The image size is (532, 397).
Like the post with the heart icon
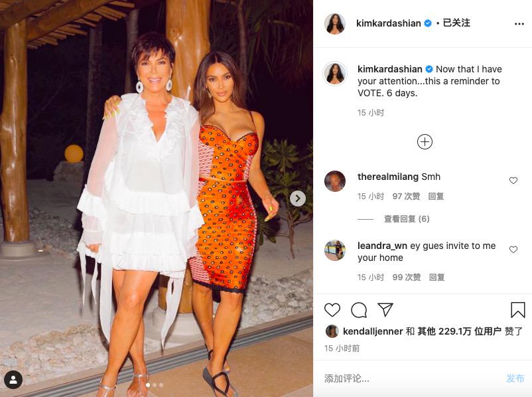(332, 310)
